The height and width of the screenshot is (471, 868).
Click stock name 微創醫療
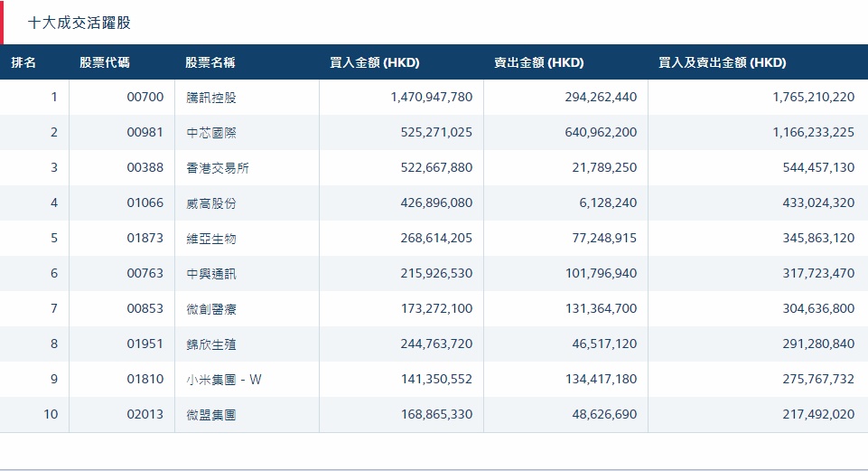pos(211,309)
